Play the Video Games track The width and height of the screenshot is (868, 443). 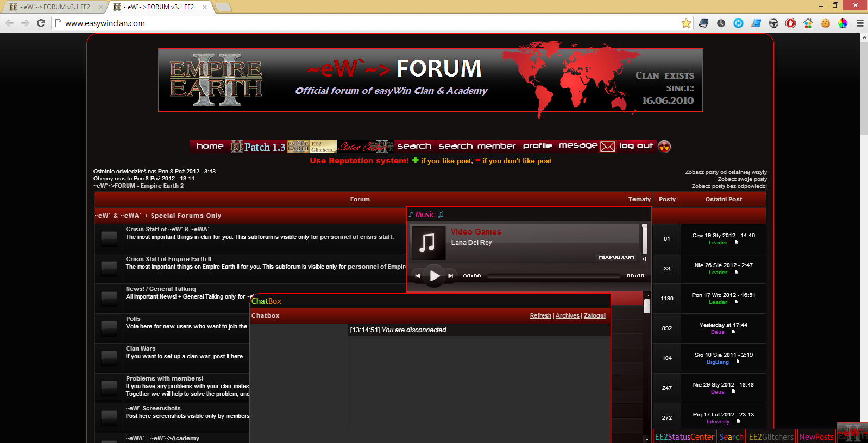point(435,276)
